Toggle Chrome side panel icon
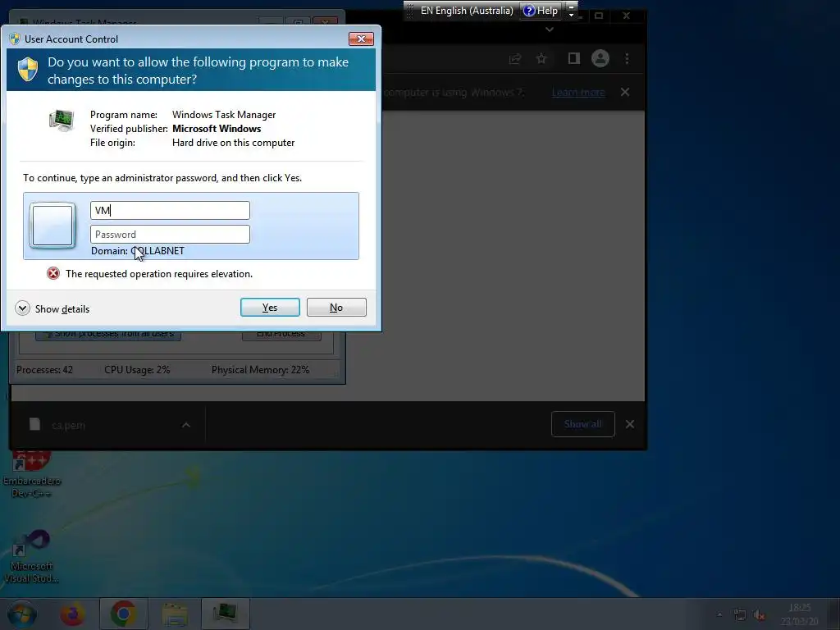 click(x=573, y=58)
